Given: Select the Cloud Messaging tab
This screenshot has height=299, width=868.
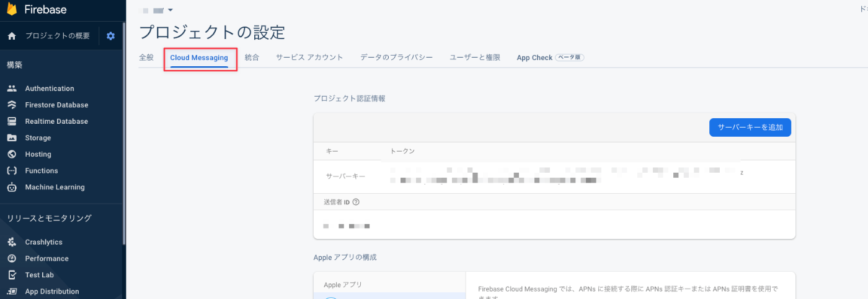Looking at the screenshot, I should [x=199, y=58].
